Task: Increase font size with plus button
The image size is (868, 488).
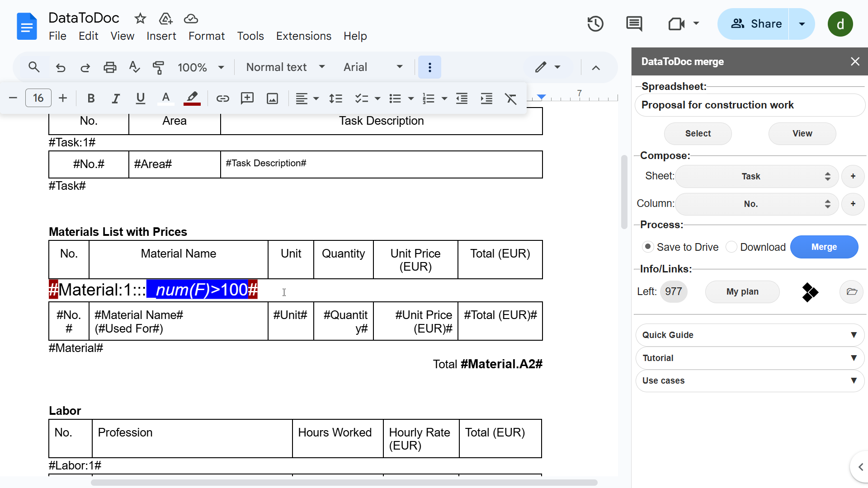Action: click(63, 98)
